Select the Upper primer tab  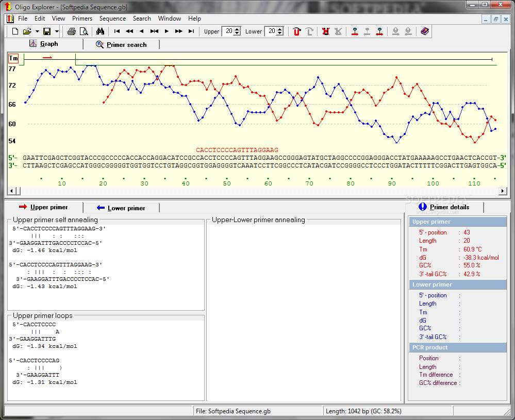[44, 207]
